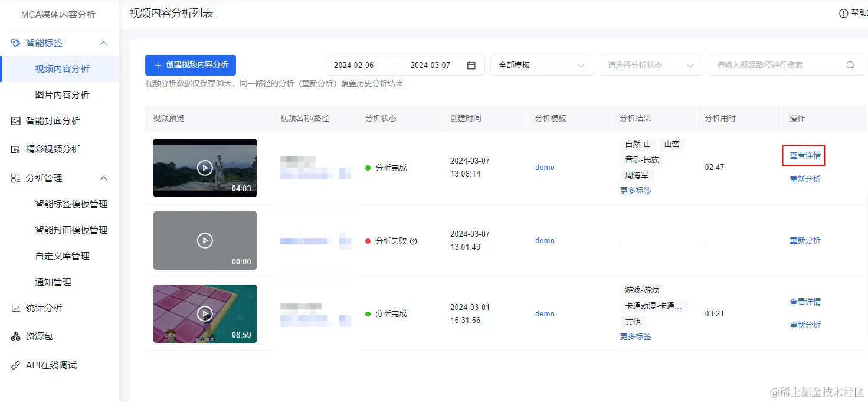The width and height of the screenshot is (868, 402).
Task: Click the 音乐-民族 result tag
Action: click(x=643, y=160)
